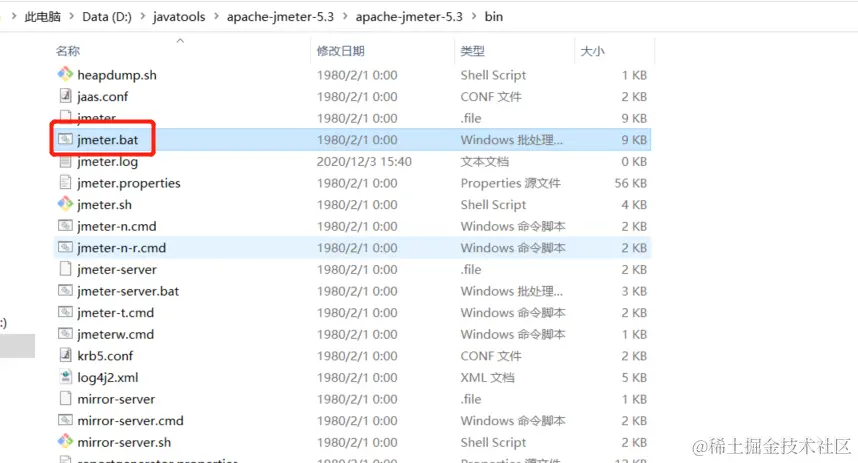Select the jmeter-t.cmd file name
Viewport: 858px width, 463px height.
pyautogui.click(x=115, y=313)
